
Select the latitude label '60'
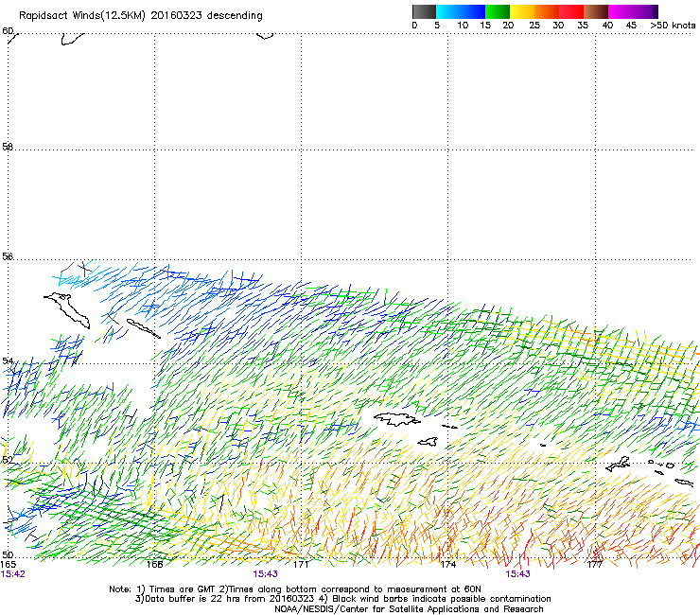click(8, 31)
